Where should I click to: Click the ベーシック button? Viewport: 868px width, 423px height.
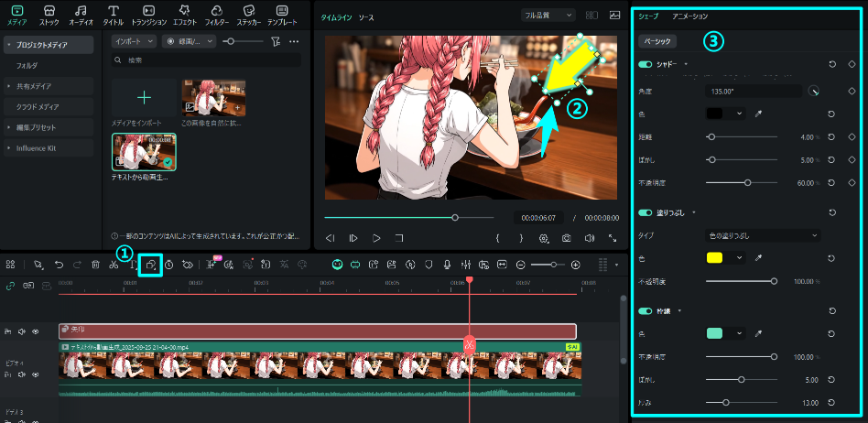[657, 41]
